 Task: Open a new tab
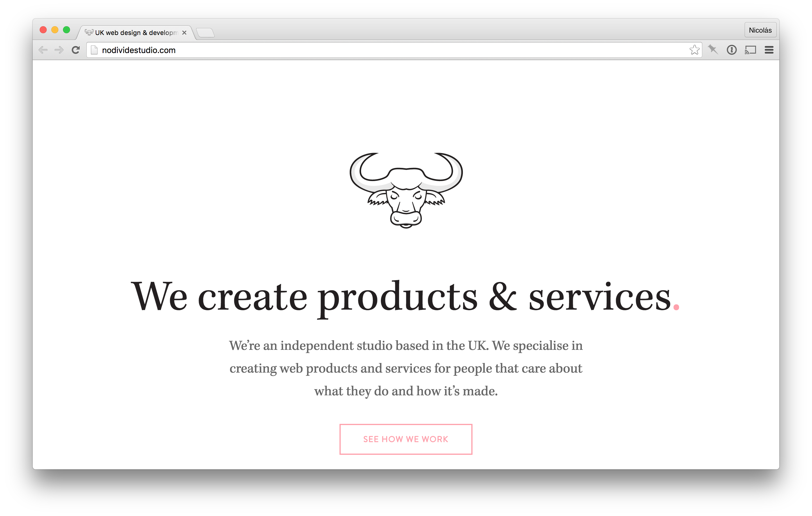205,33
